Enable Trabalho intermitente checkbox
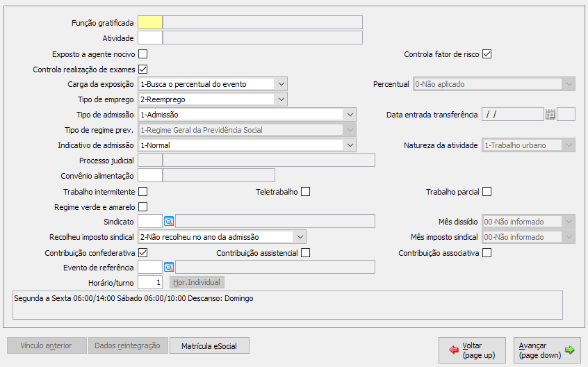Image resolution: width=588 pixels, height=367 pixels. click(143, 192)
